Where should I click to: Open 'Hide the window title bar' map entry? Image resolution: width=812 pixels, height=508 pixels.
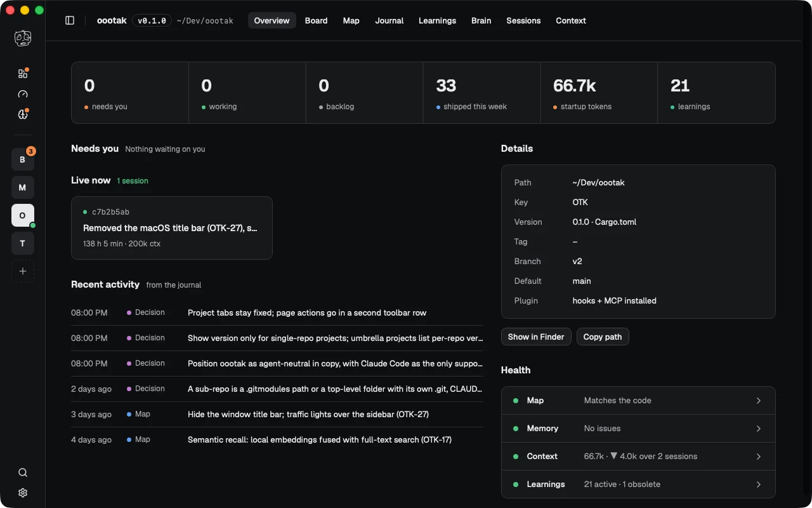point(277,414)
